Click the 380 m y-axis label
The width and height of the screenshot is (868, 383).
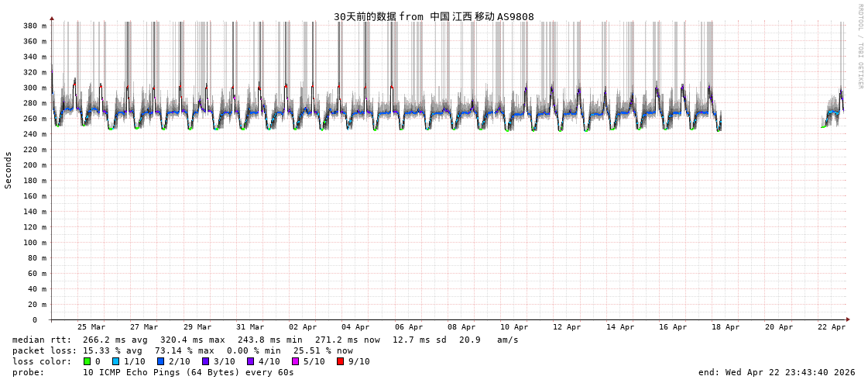pos(30,26)
